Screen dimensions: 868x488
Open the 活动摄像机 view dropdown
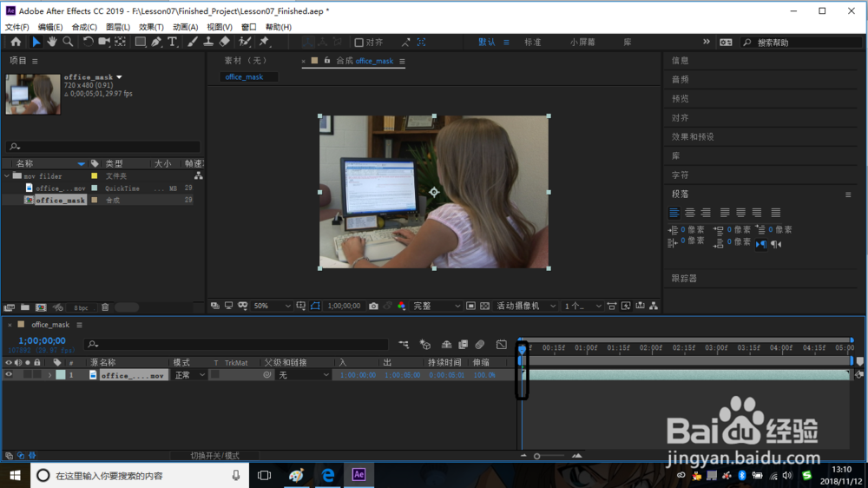[525, 307]
